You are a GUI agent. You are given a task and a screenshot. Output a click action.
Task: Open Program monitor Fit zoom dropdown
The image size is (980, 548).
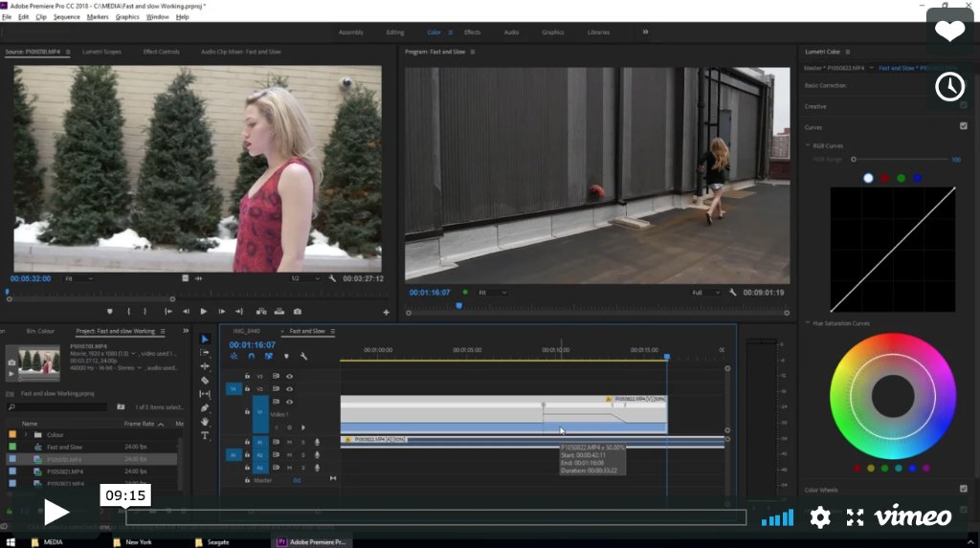493,293
